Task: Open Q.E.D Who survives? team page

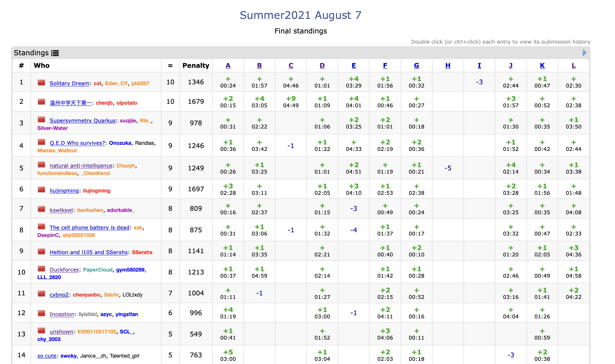Action: (x=77, y=143)
